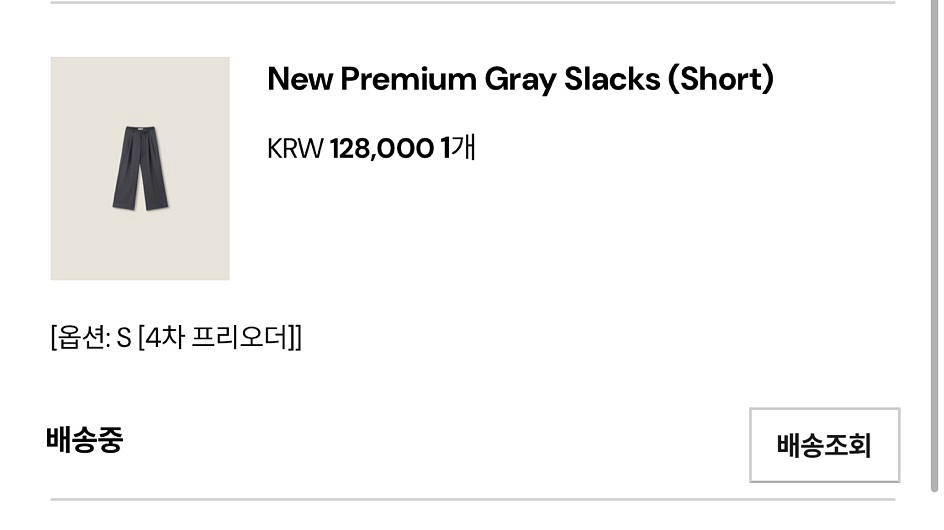The image size is (944, 530).
Task: Click the 옵션: S option text
Action: point(91,338)
